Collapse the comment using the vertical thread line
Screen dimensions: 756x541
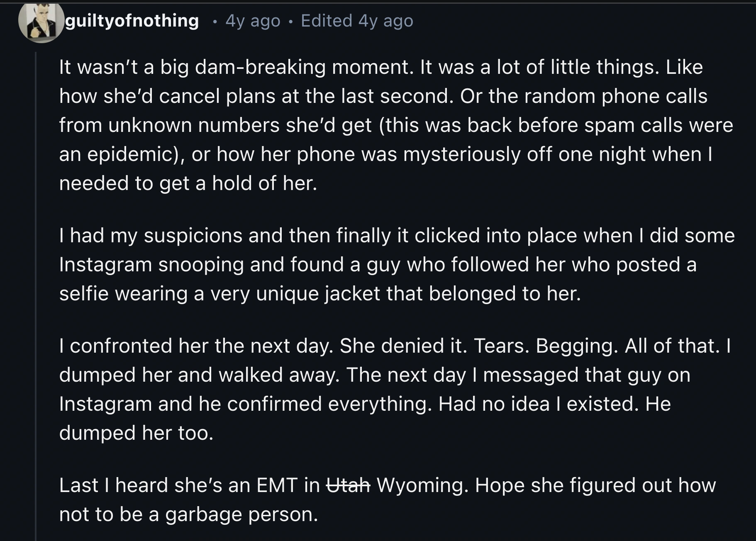tap(36, 290)
